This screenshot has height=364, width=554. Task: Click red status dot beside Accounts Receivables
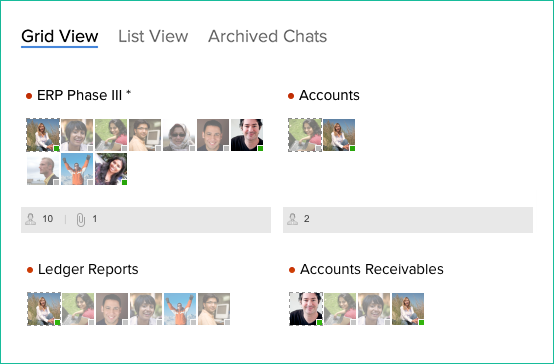[292, 270]
